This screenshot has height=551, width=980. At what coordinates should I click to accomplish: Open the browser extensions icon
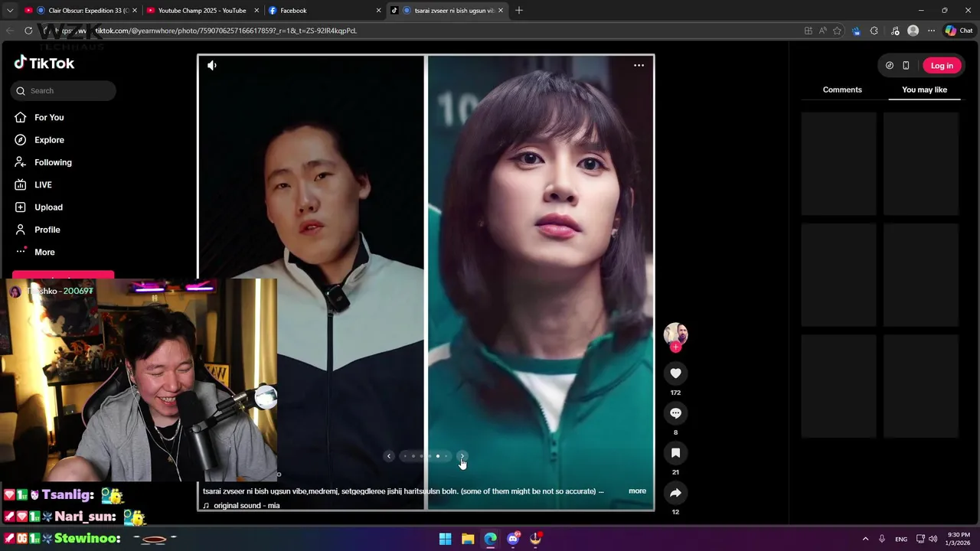[x=874, y=31]
